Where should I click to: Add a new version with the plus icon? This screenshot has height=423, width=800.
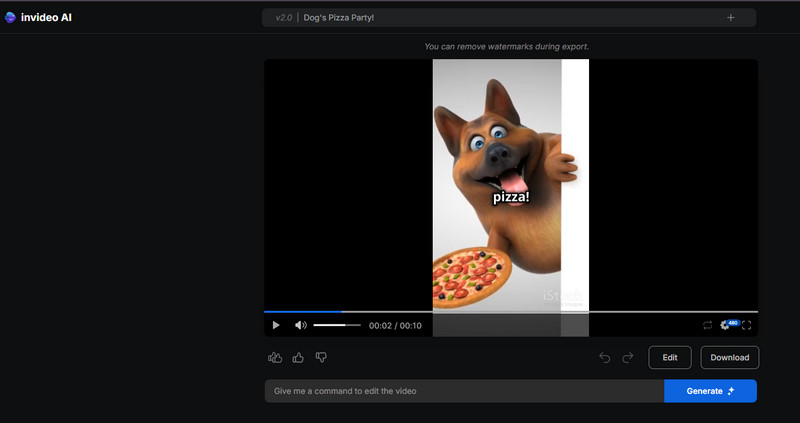tap(731, 18)
